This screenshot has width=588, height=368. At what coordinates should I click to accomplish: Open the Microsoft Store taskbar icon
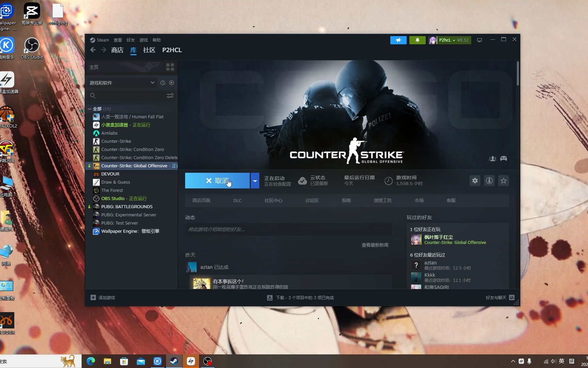124,361
